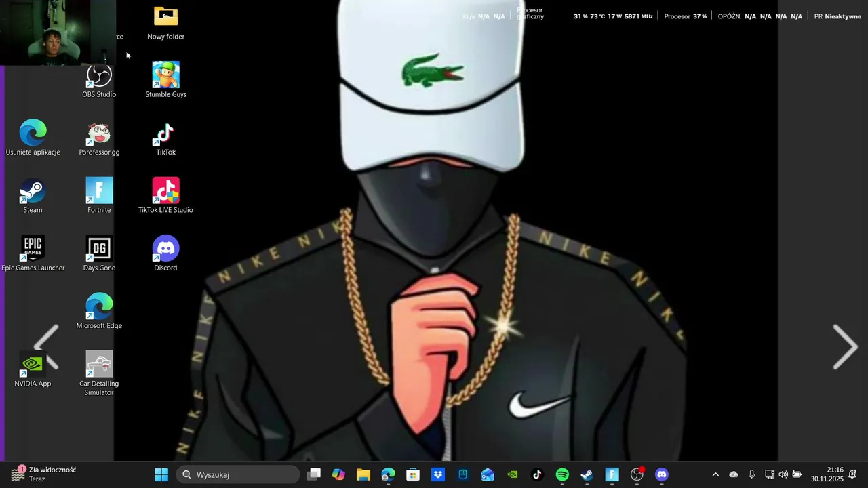Open Usunięte aplikacje Edge shortcut
The image size is (868, 488).
(33, 138)
